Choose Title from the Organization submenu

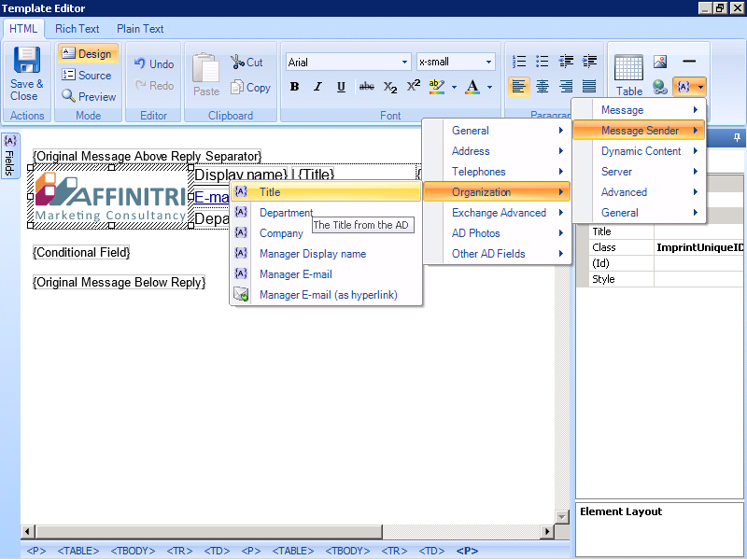point(326,192)
